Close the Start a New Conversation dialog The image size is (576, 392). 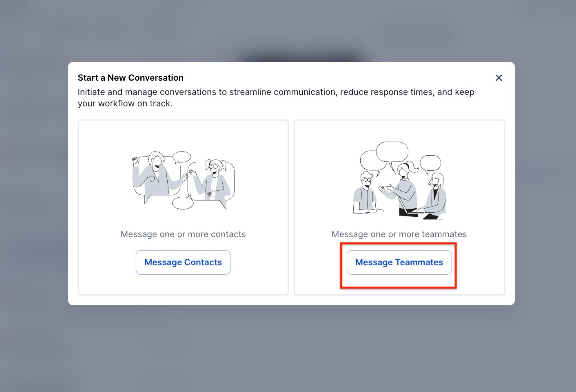tap(498, 78)
